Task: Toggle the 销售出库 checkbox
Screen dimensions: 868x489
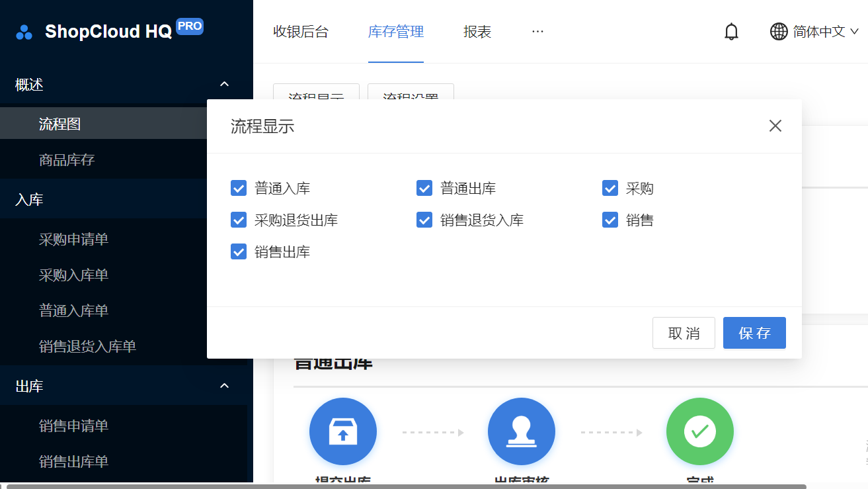Action: [x=239, y=251]
